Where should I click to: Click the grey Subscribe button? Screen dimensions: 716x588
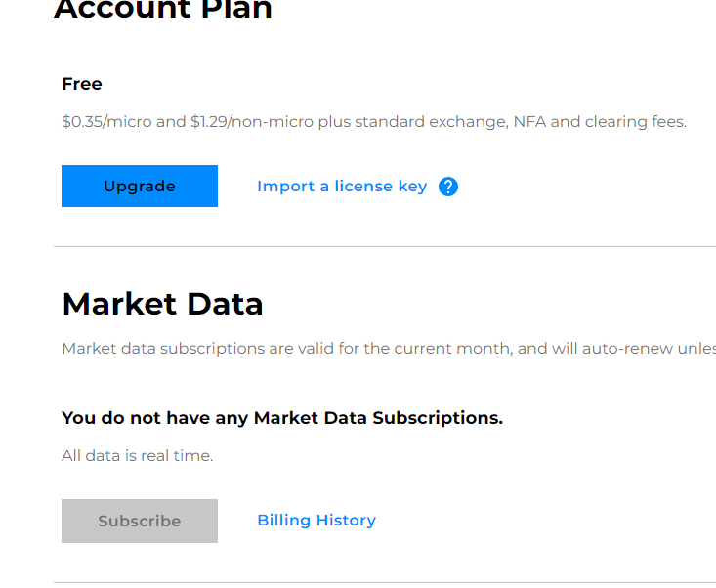(140, 521)
